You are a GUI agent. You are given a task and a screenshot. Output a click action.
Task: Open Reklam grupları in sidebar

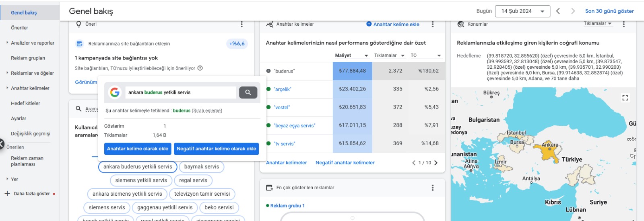pos(28,58)
